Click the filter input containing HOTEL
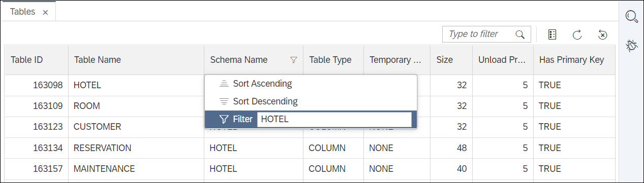This screenshot has width=644, height=183. tap(334, 119)
